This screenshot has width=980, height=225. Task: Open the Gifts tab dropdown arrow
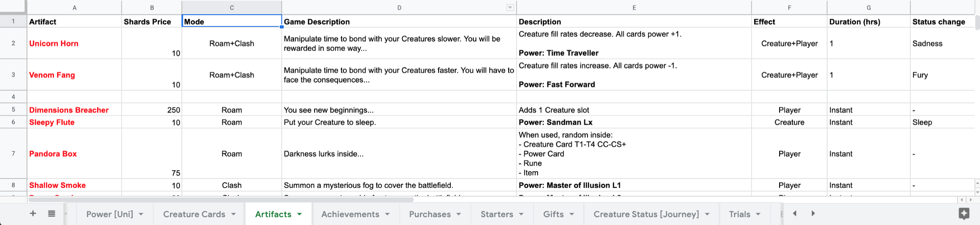click(x=571, y=214)
